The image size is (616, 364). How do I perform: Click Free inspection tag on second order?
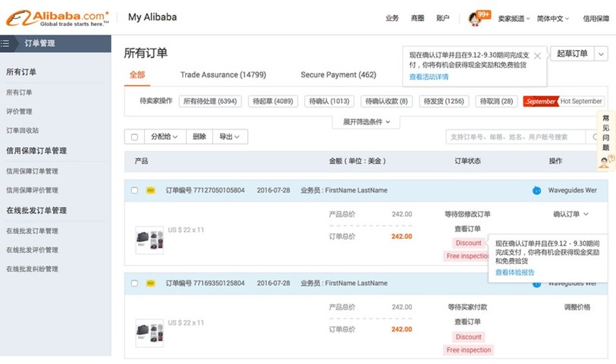469,350
